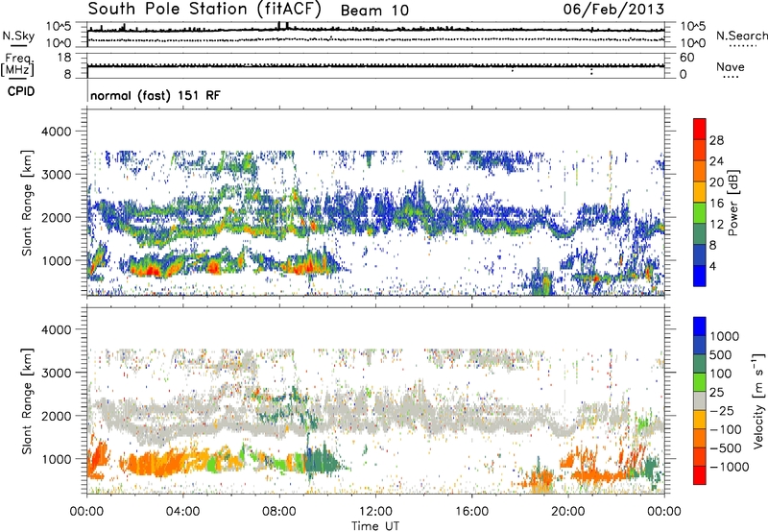Select the 2000 tick on power panel
Screen dimensions: 768x532
point(56,217)
